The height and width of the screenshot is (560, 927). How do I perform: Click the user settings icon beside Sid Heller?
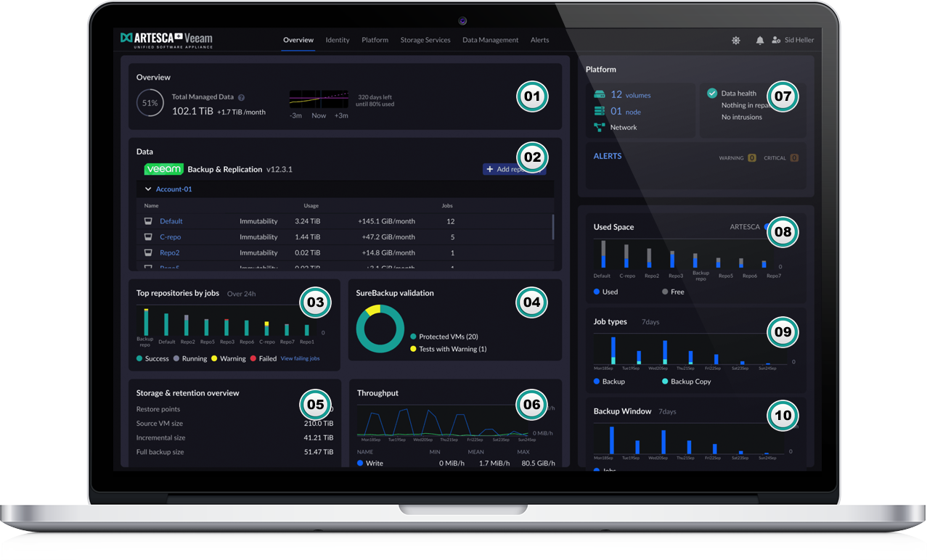click(x=776, y=41)
